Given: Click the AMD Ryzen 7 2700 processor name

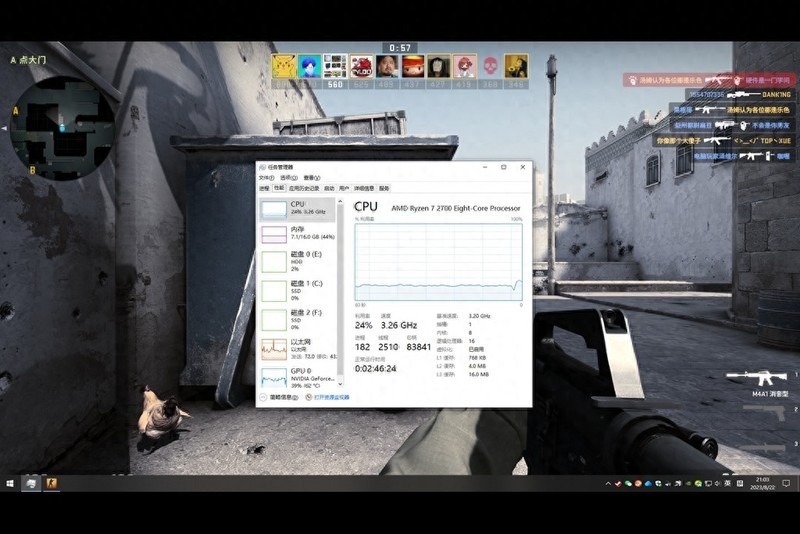Looking at the screenshot, I should click(x=456, y=208).
